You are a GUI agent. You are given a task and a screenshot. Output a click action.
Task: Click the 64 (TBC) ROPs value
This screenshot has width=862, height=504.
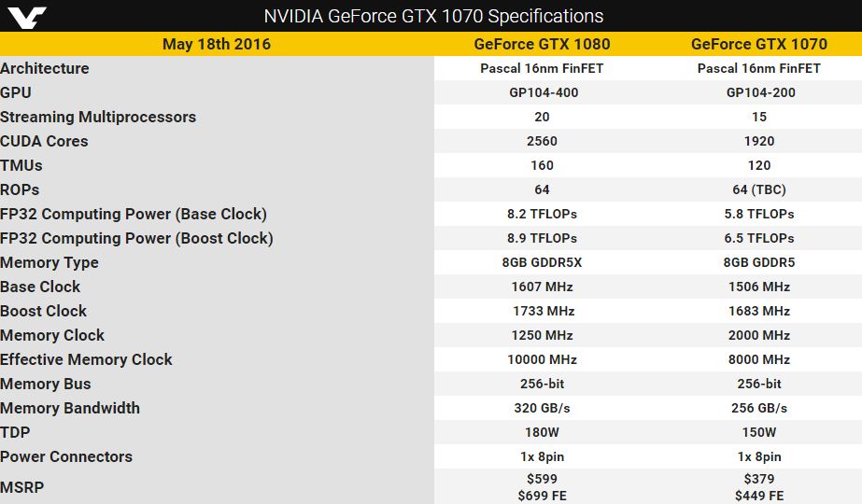tap(759, 189)
